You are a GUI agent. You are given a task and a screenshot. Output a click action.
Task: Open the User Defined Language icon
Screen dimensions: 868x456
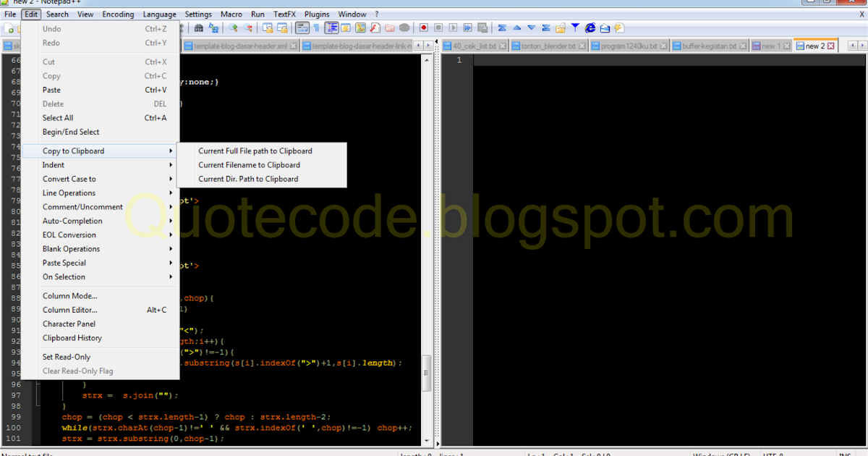pos(346,28)
